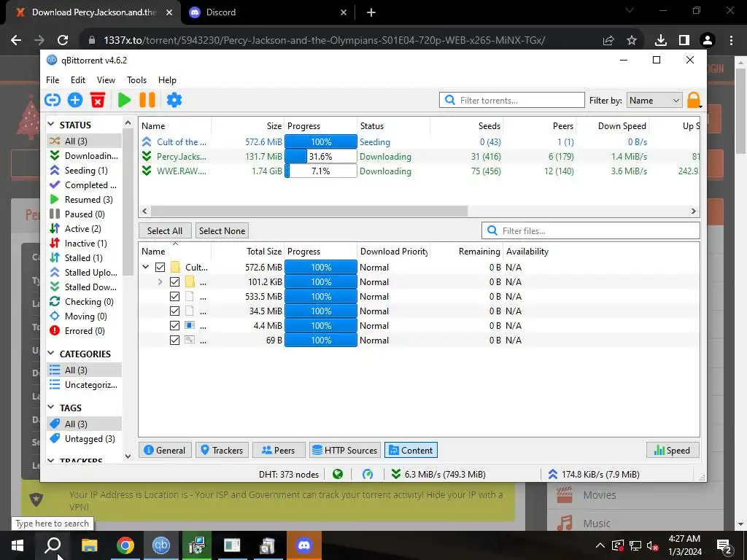Image resolution: width=747 pixels, height=560 pixels.
Task: Select the Uncategorized category filter
Action: click(85, 385)
